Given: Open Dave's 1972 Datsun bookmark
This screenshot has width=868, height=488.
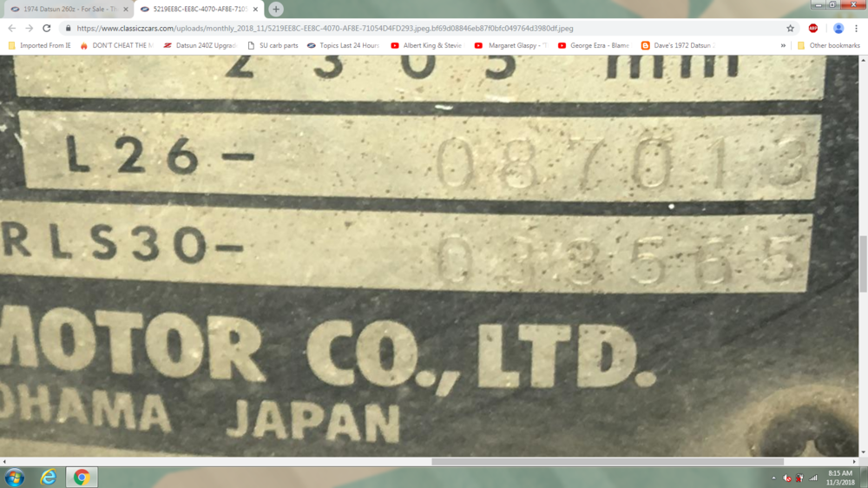Looking at the screenshot, I should 678,45.
